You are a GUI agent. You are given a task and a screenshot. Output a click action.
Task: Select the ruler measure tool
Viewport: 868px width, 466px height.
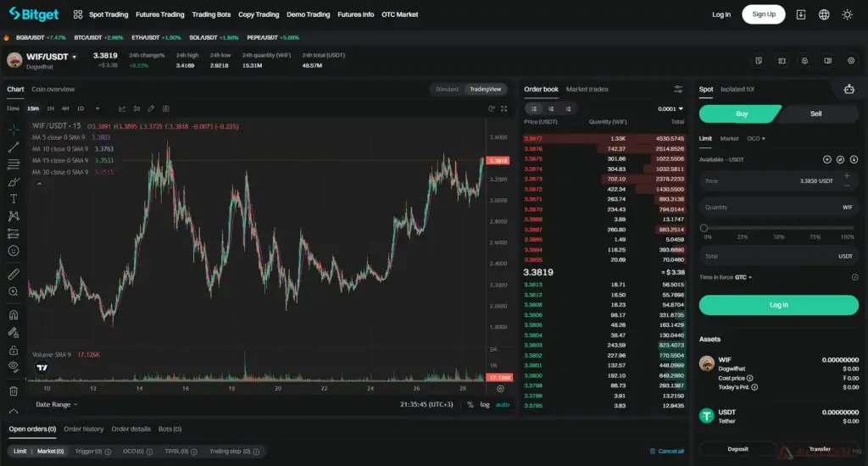14,274
